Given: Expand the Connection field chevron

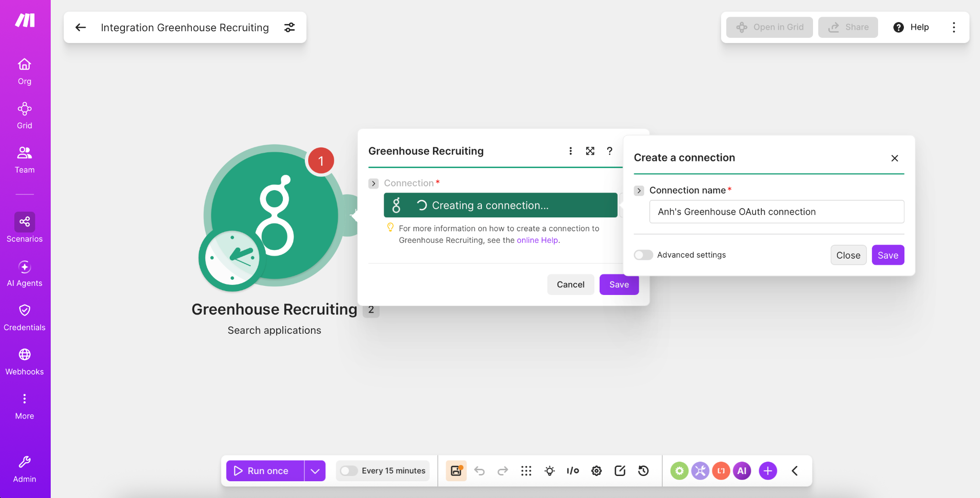Looking at the screenshot, I should [374, 183].
